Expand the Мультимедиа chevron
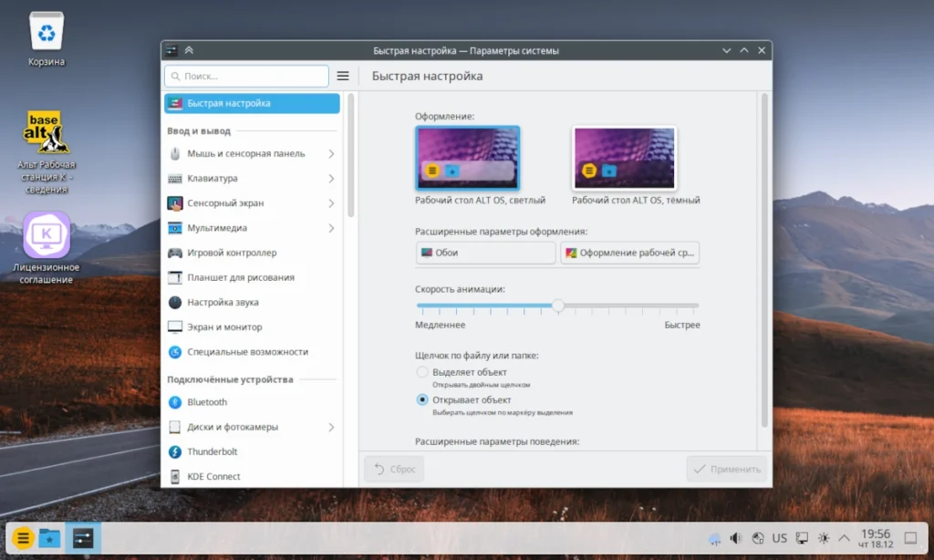 point(331,228)
